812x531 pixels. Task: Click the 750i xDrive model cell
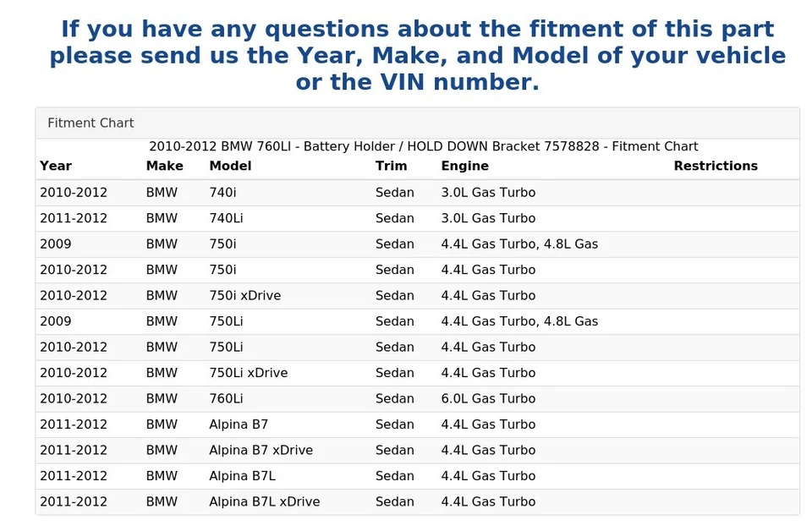click(244, 295)
